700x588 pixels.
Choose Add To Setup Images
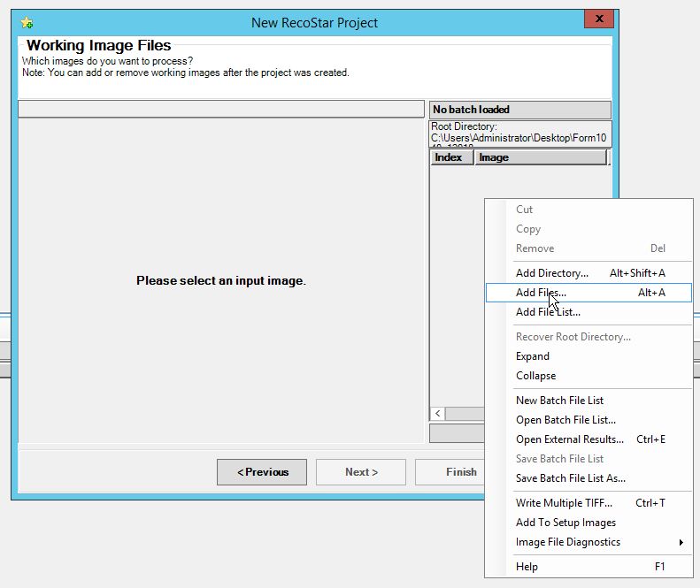click(x=588, y=523)
